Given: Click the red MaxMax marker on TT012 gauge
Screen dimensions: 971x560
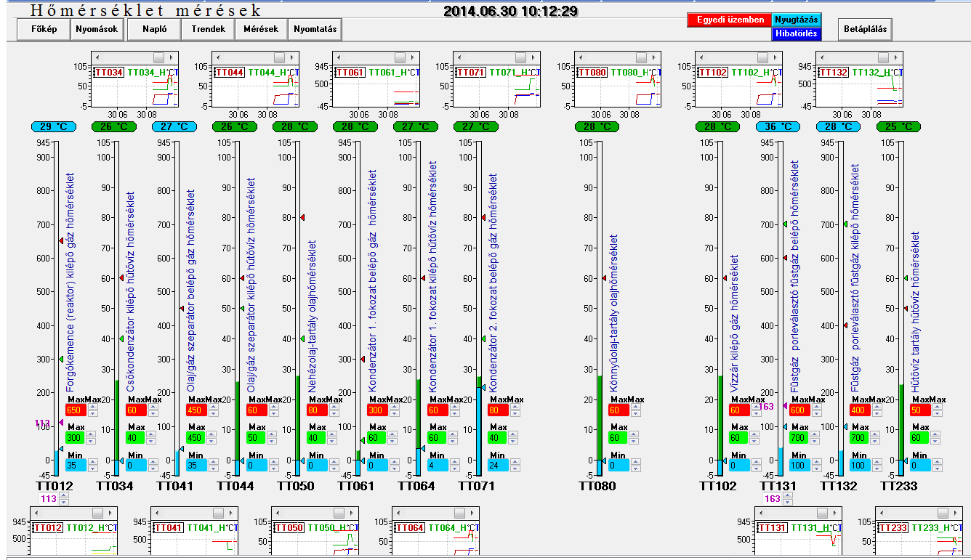Looking at the screenshot, I should (61, 241).
